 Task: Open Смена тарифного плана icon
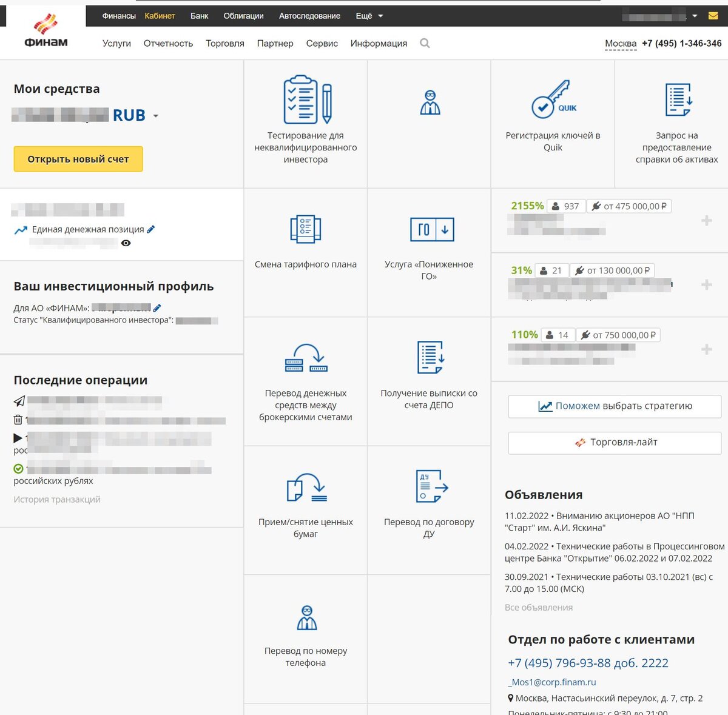click(305, 229)
